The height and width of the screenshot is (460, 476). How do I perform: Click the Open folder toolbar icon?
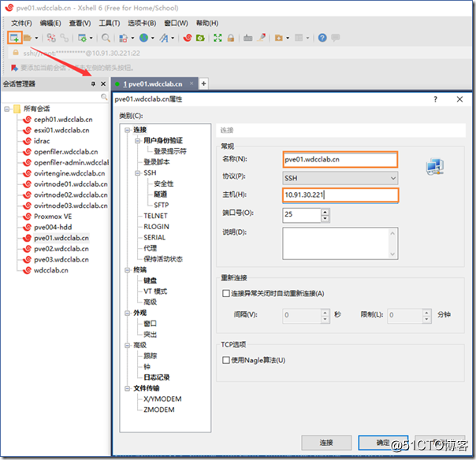tap(28, 38)
